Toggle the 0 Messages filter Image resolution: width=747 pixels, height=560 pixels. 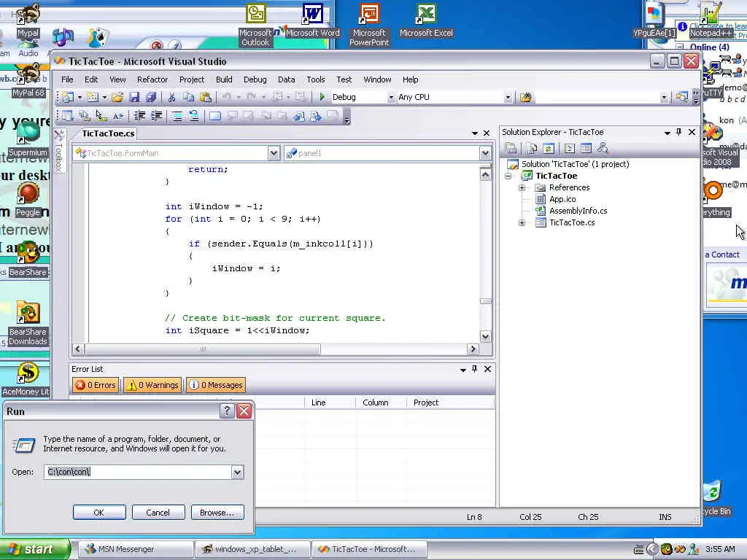pos(216,385)
